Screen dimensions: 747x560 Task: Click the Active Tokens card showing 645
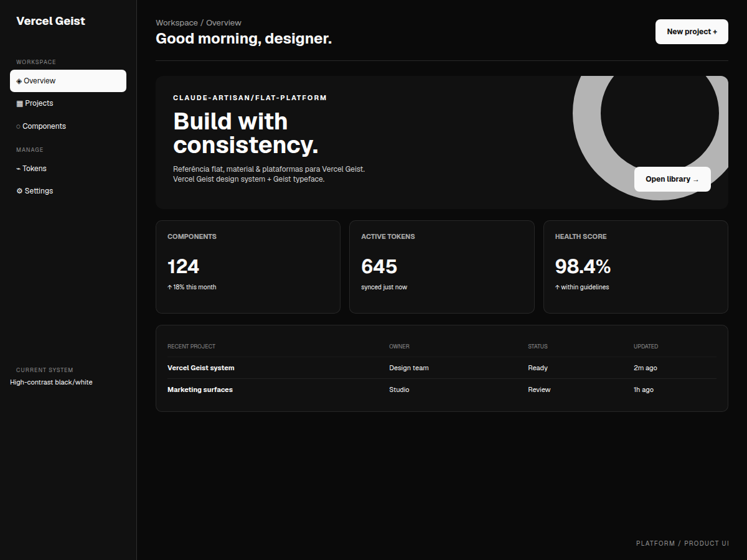[442, 267]
